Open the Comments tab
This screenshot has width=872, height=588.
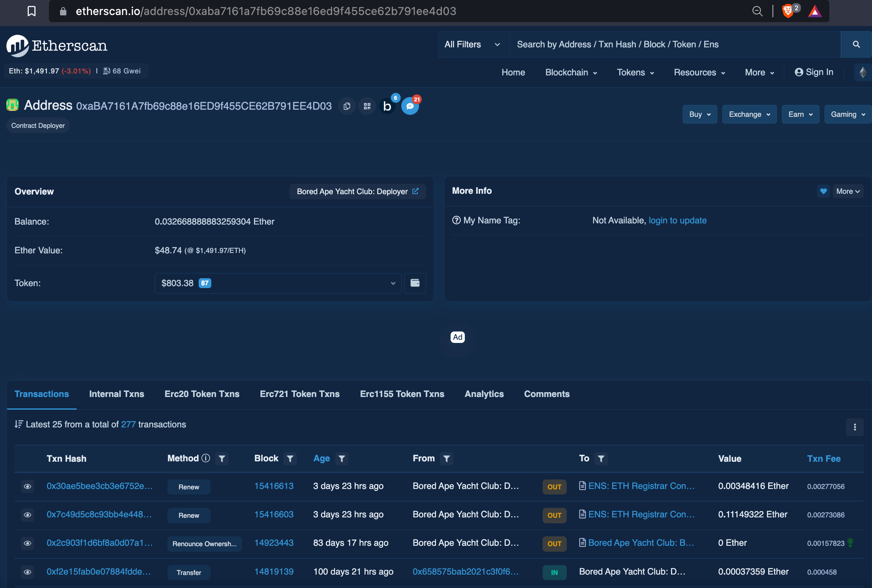547,394
